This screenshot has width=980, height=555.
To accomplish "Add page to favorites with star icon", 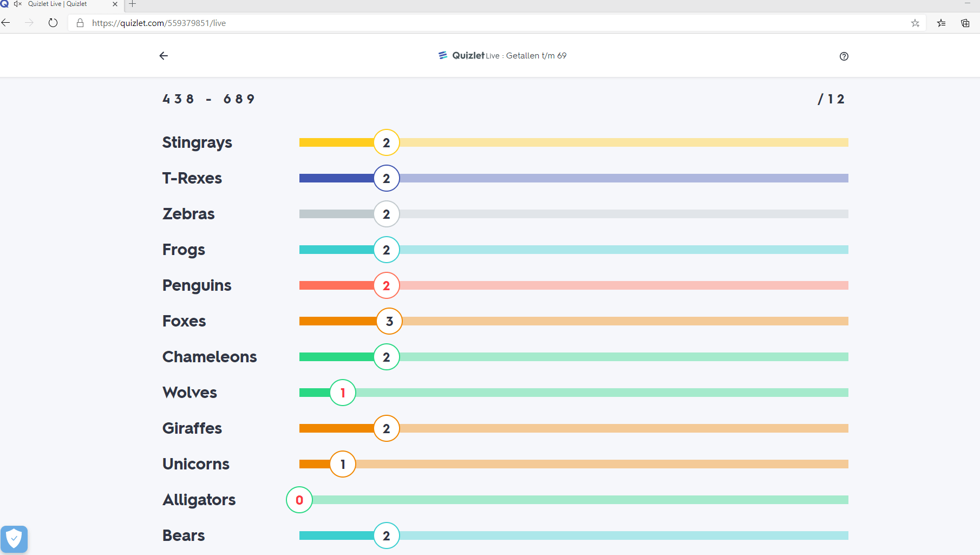I will [x=915, y=23].
